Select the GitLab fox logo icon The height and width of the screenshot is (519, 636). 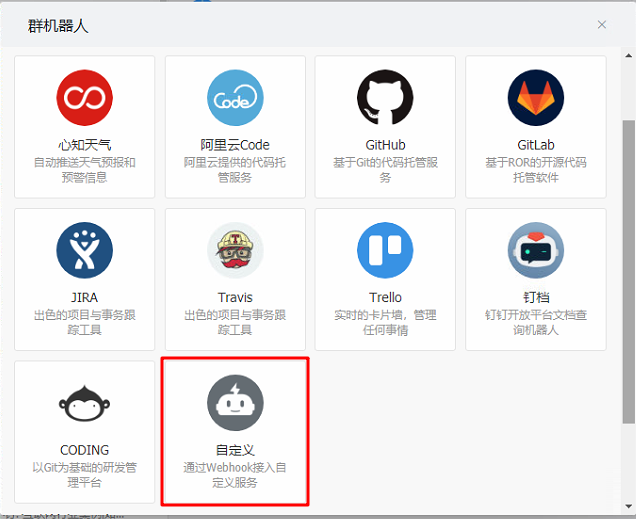coord(536,98)
